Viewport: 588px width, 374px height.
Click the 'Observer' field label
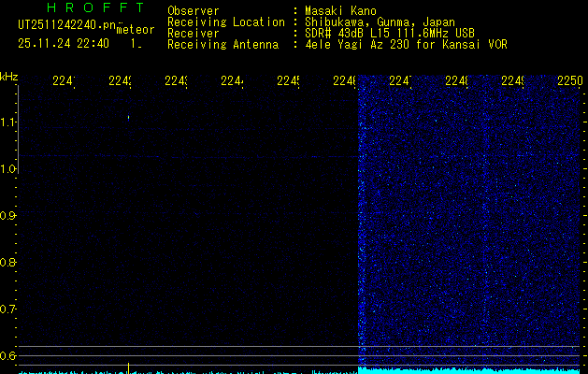click(194, 11)
